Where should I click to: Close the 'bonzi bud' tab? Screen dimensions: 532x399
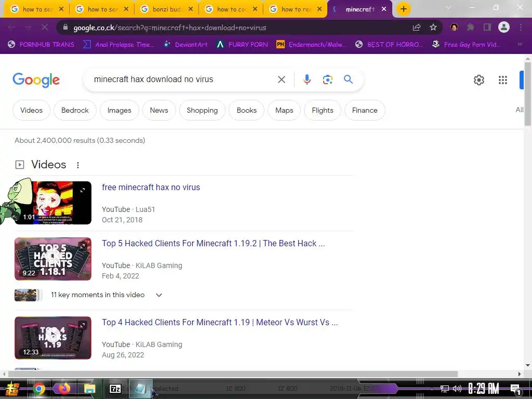(x=190, y=9)
